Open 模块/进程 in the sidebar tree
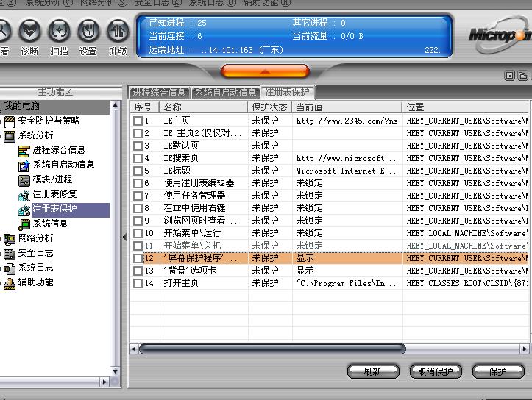 (52, 179)
